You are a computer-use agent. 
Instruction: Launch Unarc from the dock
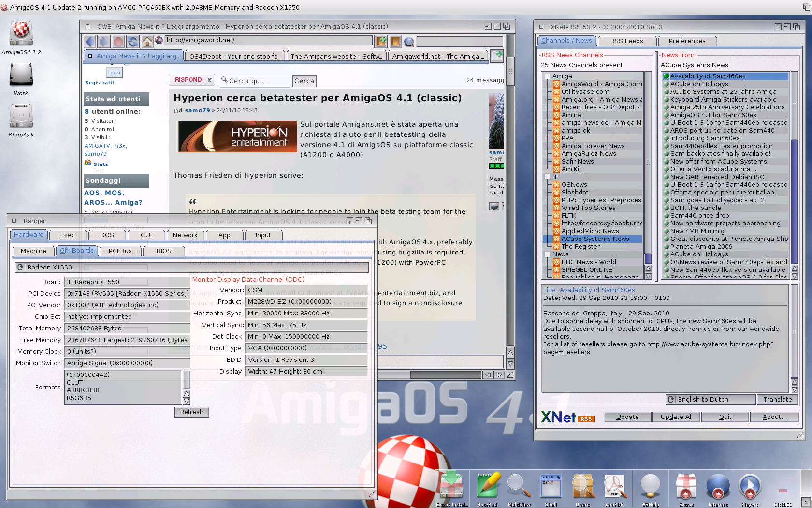[x=583, y=489]
